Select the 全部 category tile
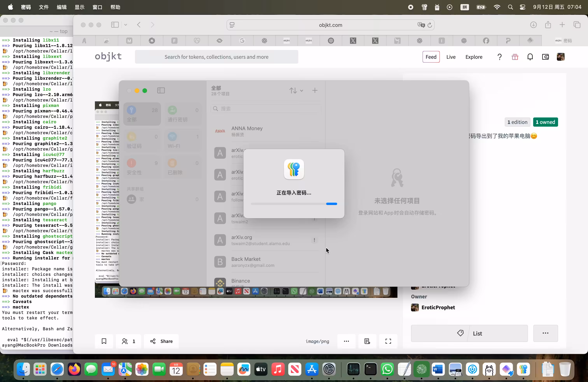Image resolution: width=588 pixels, height=382 pixels. click(x=142, y=114)
